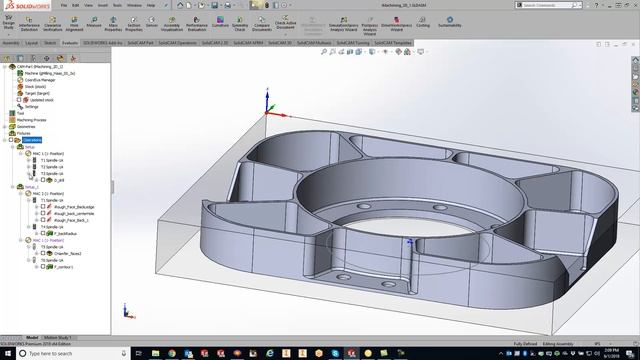Toggle the Operations checkbox
The width and height of the screenshot is (640, 360).
pyautogui.click(x=11, y=140)
